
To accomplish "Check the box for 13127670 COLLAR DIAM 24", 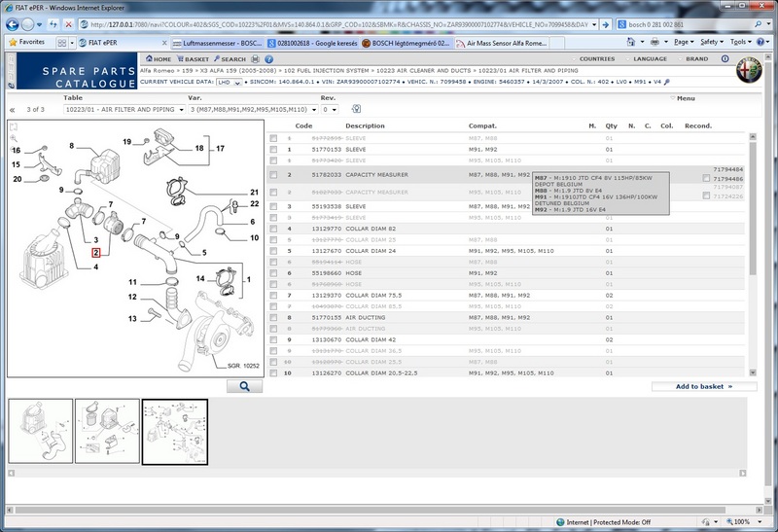I will click(273, 251).
